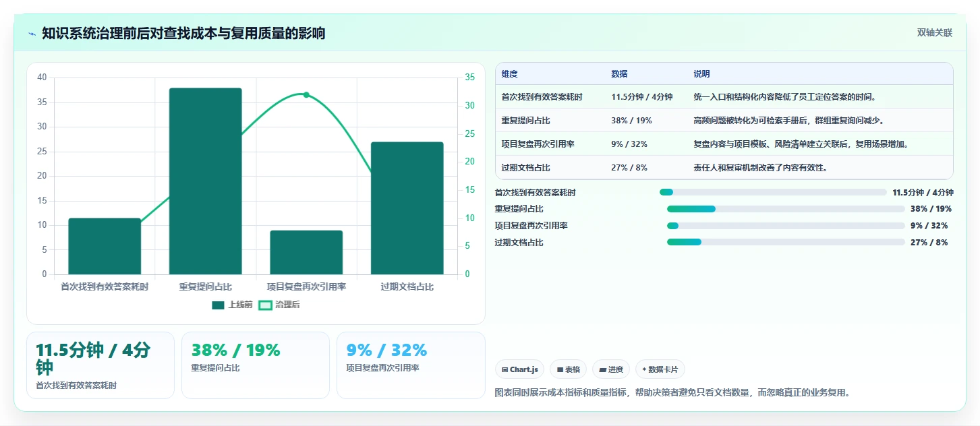Image resolution: width=980 pixels, height=426 pixels.
Task: Click the 首次找到有效答案耗时 progress bar
Action: pyautogui.click(x=773, y=192)
